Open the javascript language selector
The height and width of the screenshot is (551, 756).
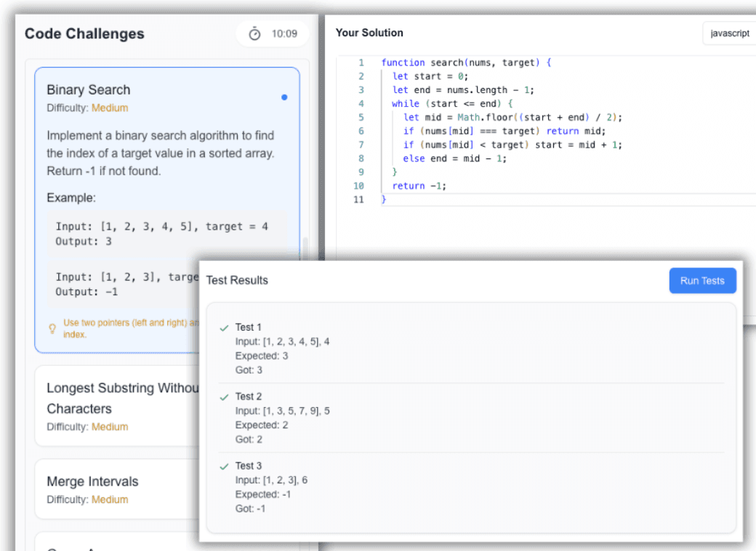[729, 33]
